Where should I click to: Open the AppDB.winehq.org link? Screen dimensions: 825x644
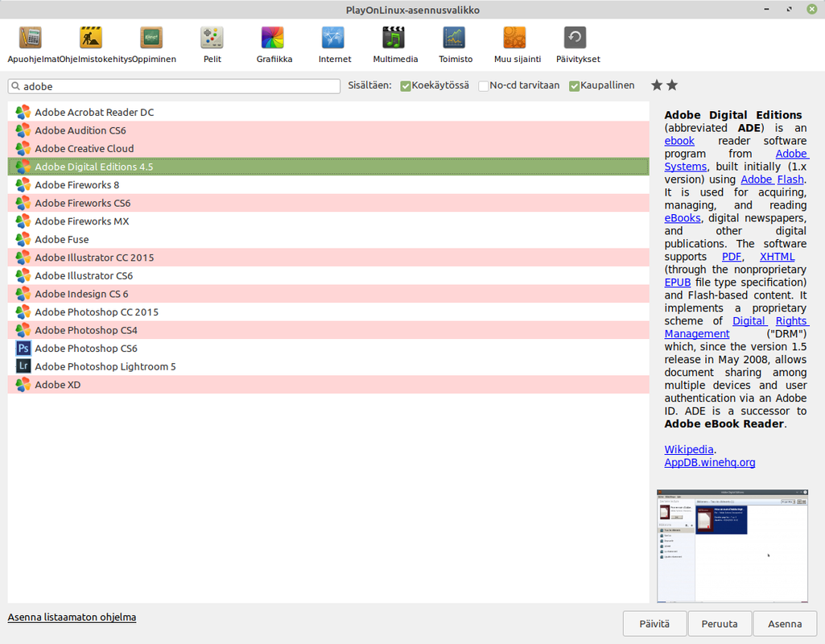coord(710,463)
